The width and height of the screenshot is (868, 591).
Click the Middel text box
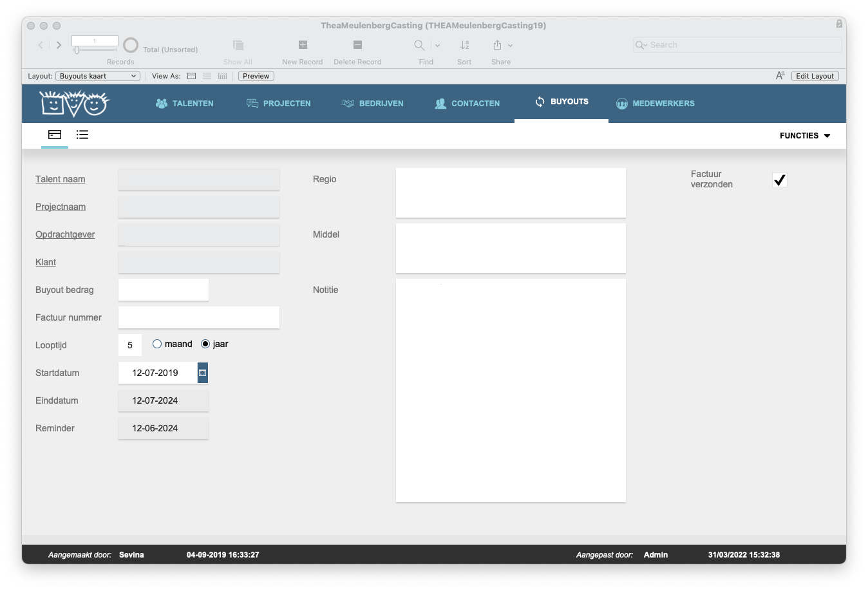point(511,249)
